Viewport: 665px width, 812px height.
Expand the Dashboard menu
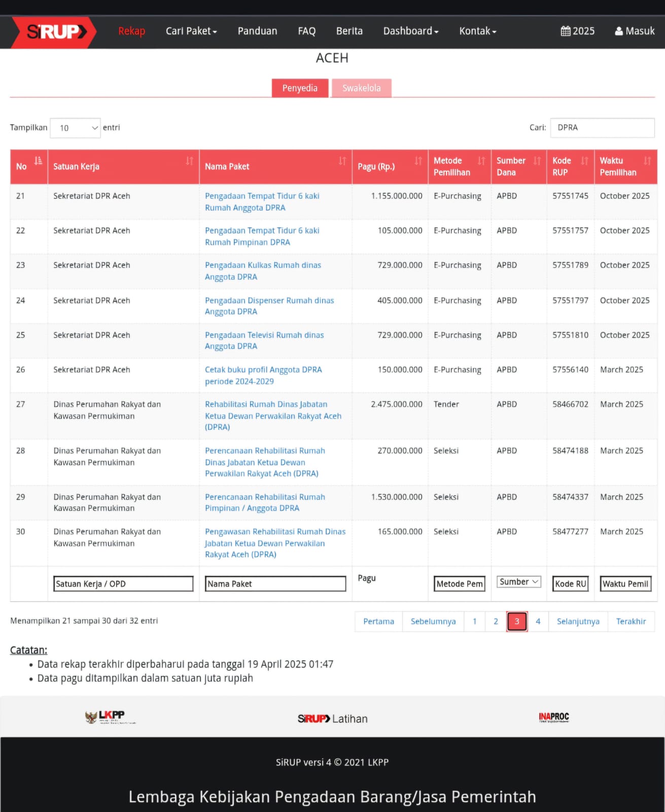click(x=410, y=31)
